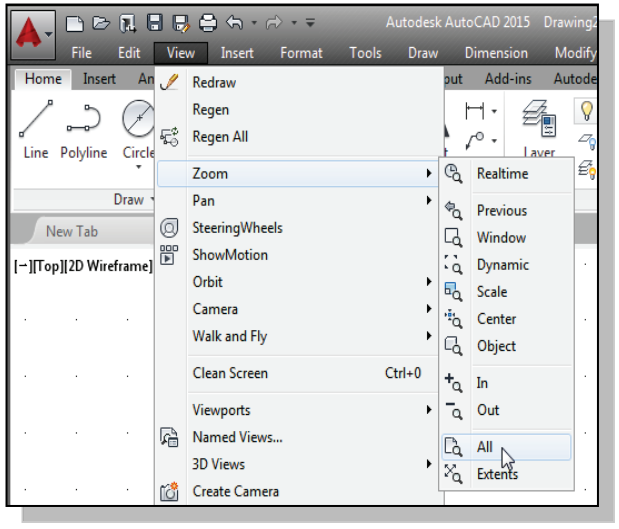Switch to the Home ribbon tab
This screenshot has height=529, width=619.
[43, 79]
